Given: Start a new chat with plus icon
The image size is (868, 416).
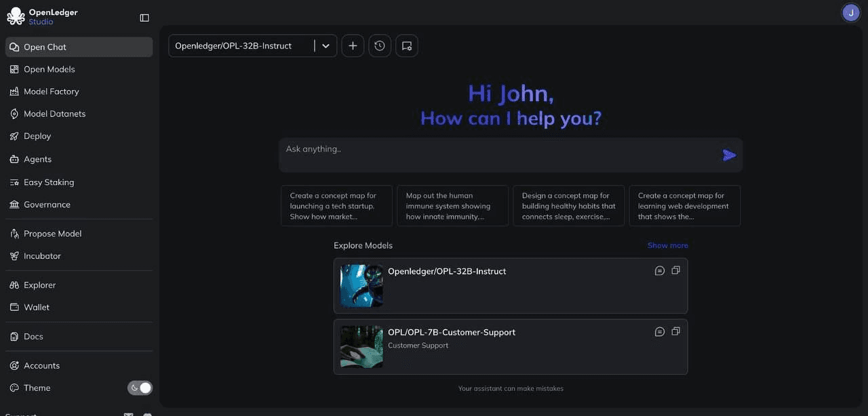Looking at the screenshot, I should coord(353,45).
